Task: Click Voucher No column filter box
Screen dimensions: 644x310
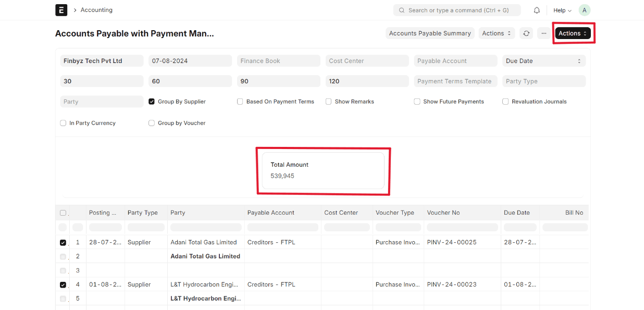Action: point(463,227)
